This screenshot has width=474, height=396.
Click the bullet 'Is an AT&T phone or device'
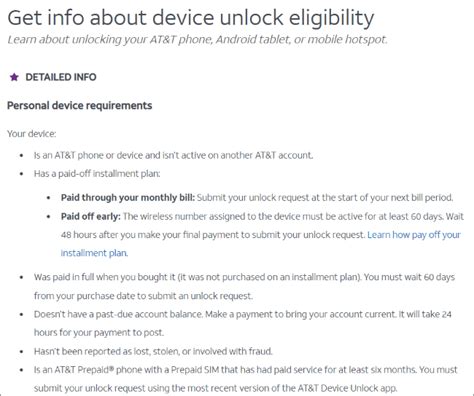(173, 155)
